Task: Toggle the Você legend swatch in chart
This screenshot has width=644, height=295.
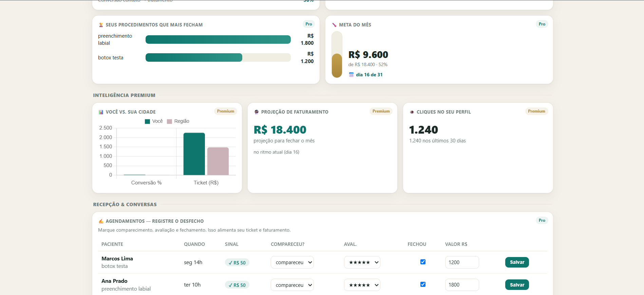Action: 147,121
